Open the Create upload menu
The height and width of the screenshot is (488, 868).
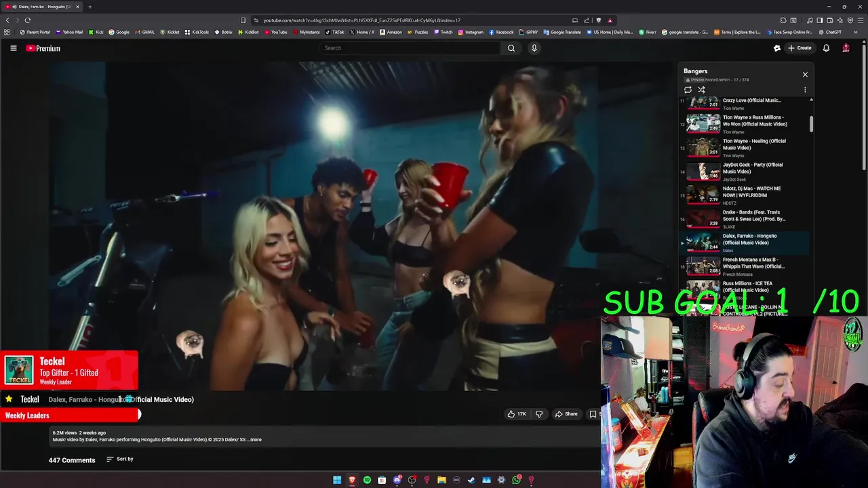point(800,48)
